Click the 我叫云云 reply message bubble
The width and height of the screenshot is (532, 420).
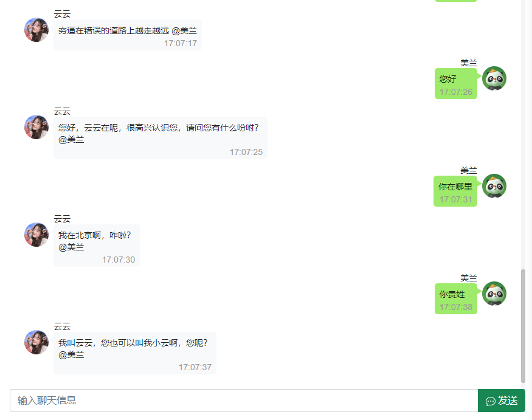135,353
